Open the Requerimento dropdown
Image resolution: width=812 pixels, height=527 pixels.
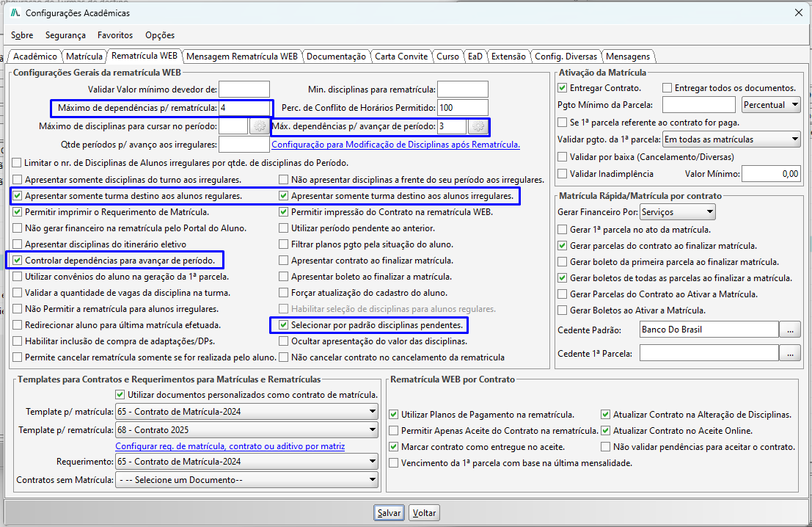(x=247, y=461)
